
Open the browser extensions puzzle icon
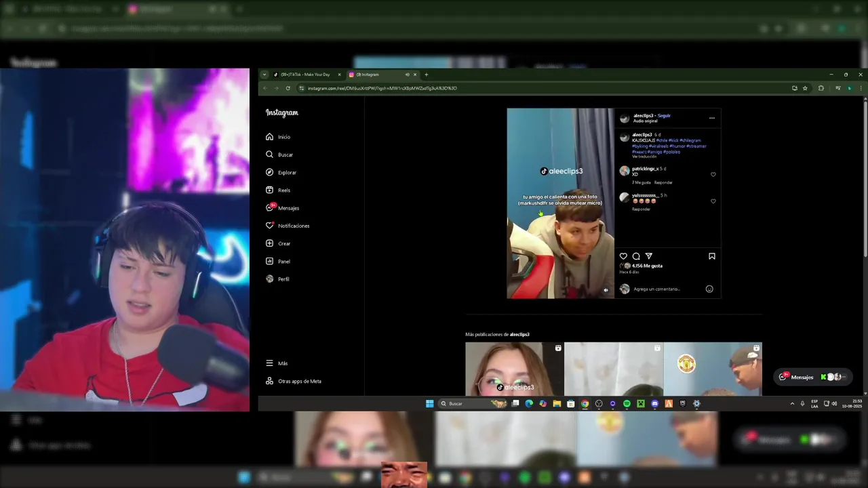[x=821, y=88]
